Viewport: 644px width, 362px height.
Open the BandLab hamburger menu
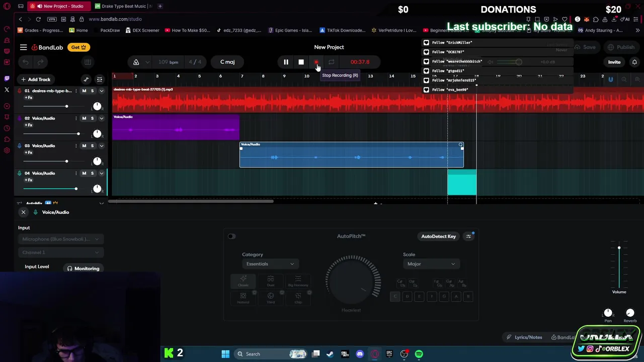23,47
